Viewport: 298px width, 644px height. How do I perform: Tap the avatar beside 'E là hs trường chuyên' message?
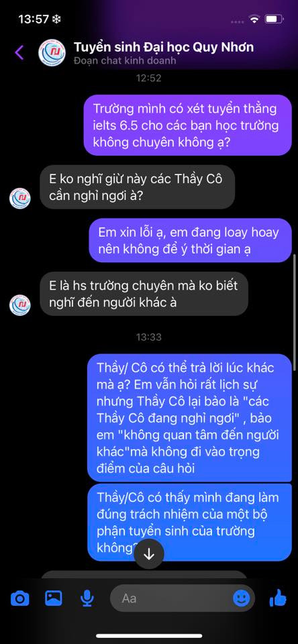19,305
